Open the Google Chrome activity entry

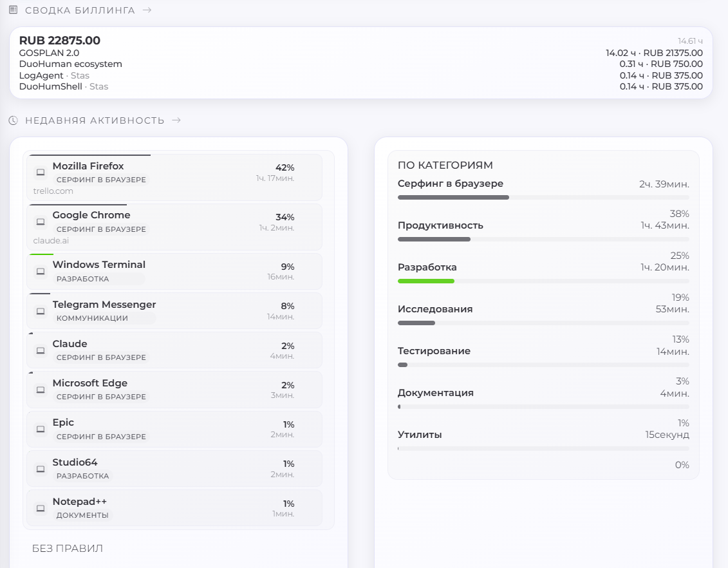174,227
